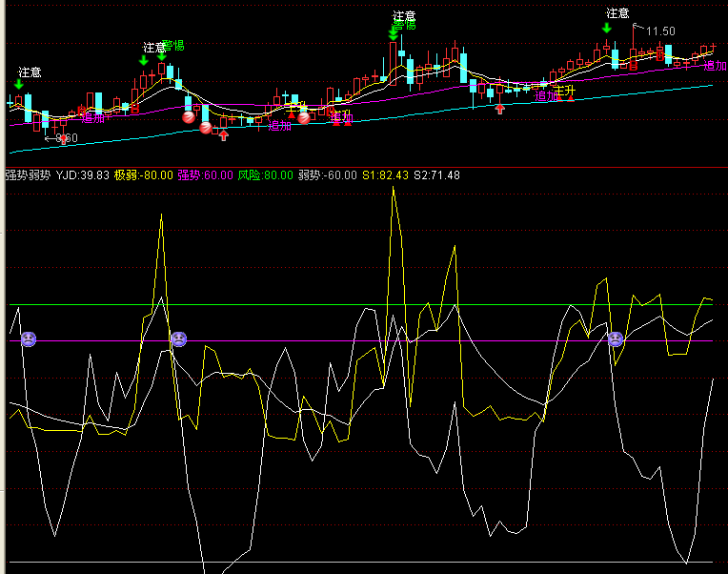Click the rightmost sad-face signal icon

(616, 339)
